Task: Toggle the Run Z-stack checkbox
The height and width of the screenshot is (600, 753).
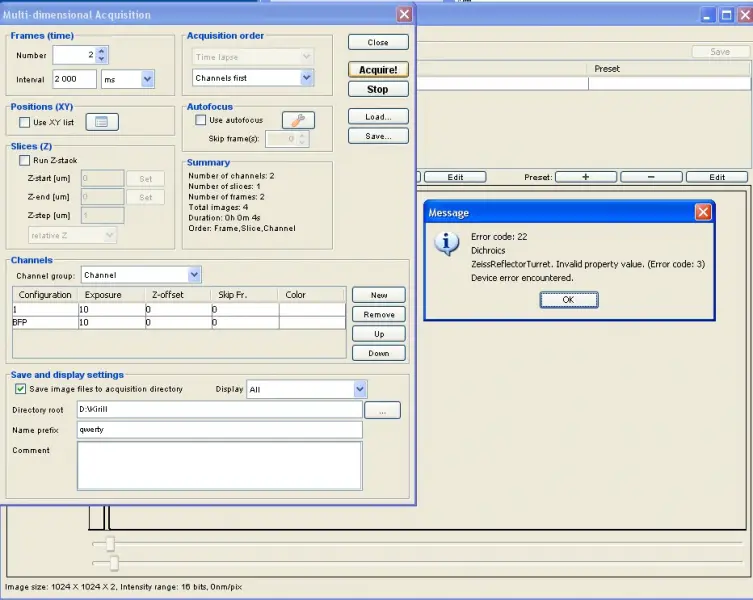Action: click(25, 160)
